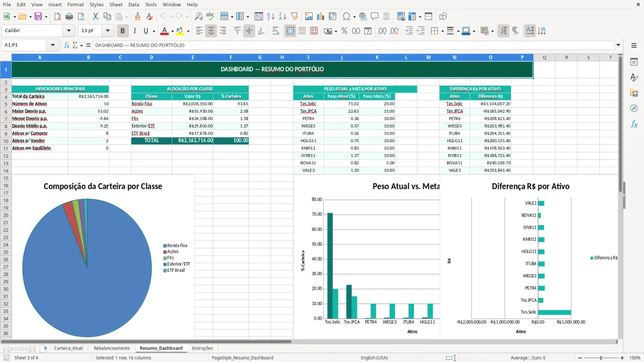644x362 pixels.
Task: Select row header 10
Action: 5,141
